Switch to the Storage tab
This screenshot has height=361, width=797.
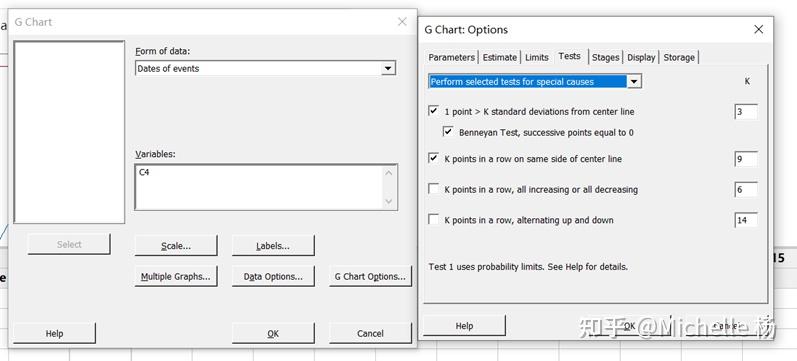pyautogui.click(x=679, y=57)
